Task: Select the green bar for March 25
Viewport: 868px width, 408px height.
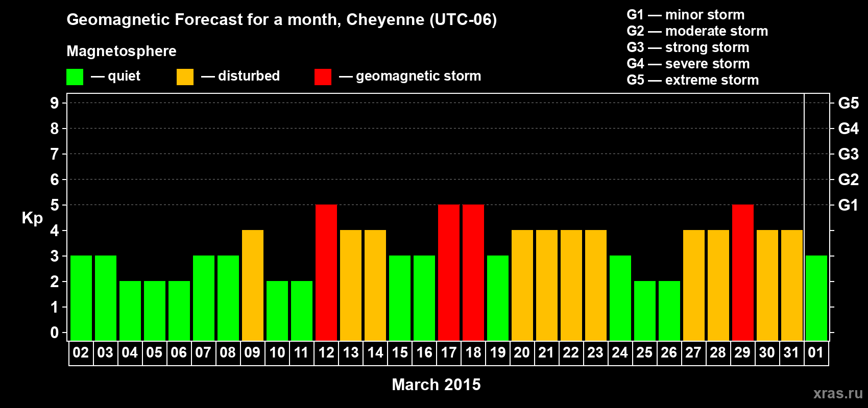Action: pyautogui.click(x=645, y=311)
